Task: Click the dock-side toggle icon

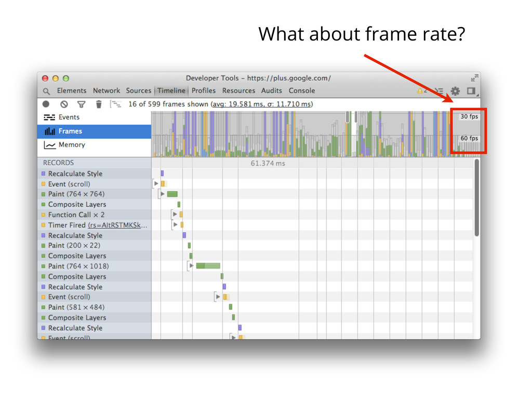Action: pos(471,91)
